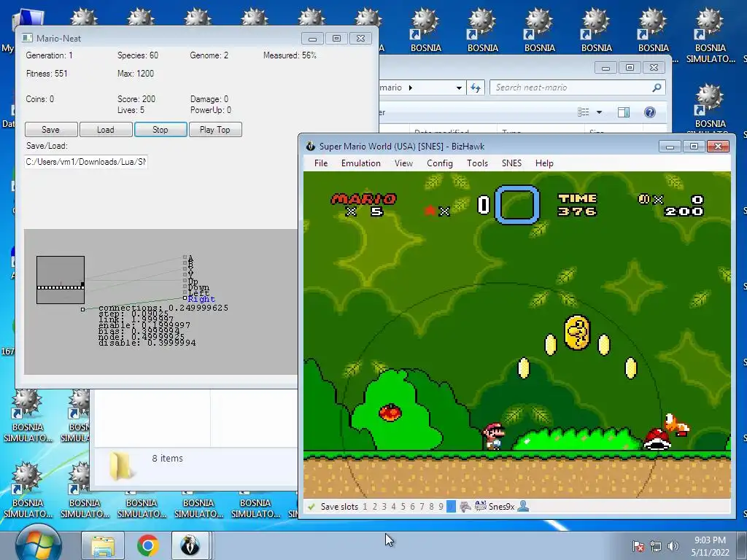Click the '8 items' label in Explorer
This screenshot has width=747, height=560.
(167, 458)
